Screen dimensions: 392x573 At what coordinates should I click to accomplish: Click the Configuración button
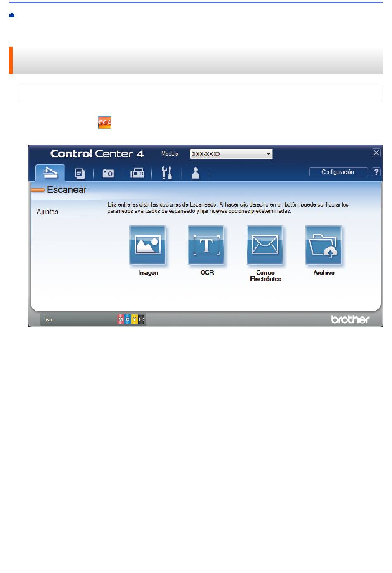(x=338, y=172)
